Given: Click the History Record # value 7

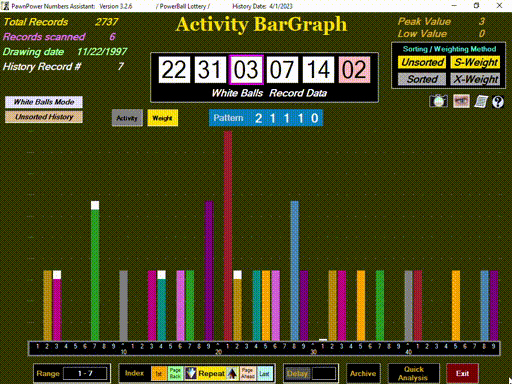Looking at the screenshot, I should [120, 67].
